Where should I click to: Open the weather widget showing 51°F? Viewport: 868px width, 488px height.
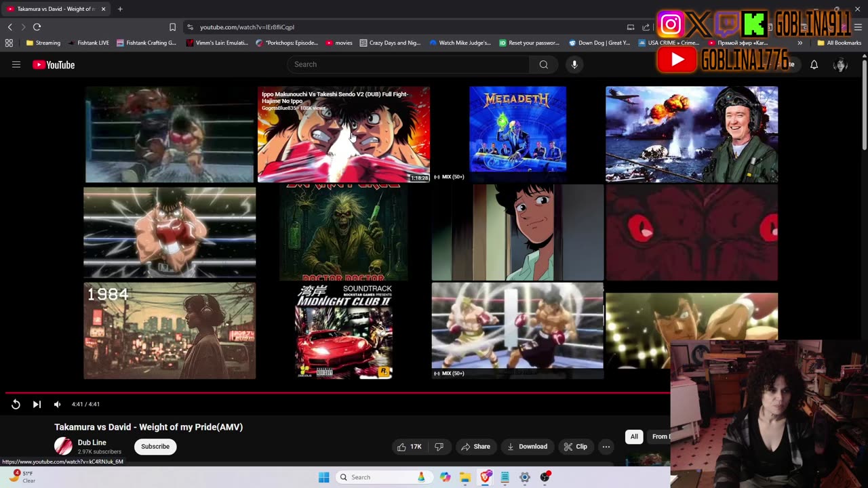22,477
